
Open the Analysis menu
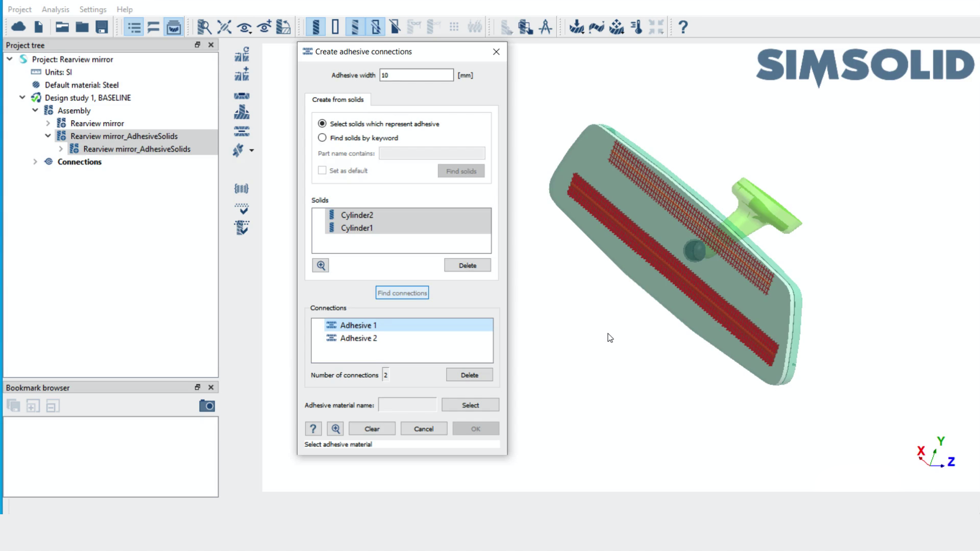(55, 9)
